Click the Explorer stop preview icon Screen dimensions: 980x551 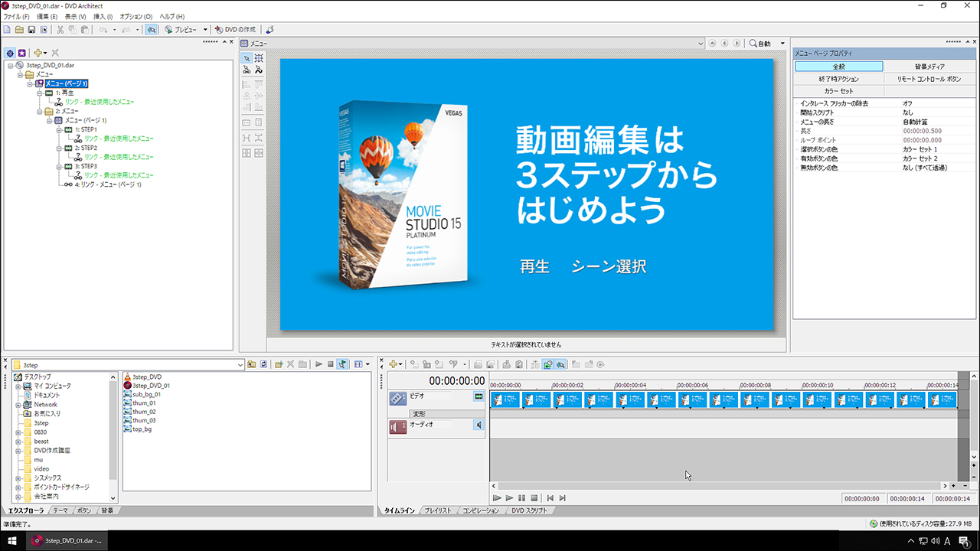[x=330, y=364]
